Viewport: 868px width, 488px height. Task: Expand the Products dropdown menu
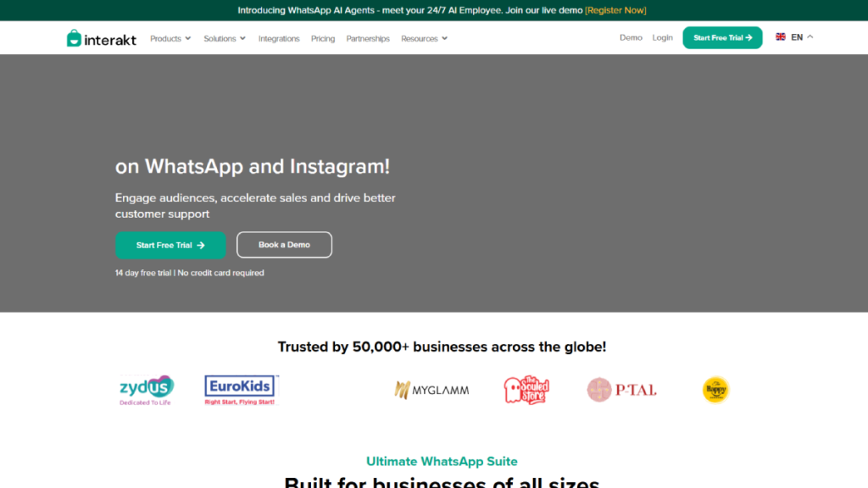[x=170, y=38]
